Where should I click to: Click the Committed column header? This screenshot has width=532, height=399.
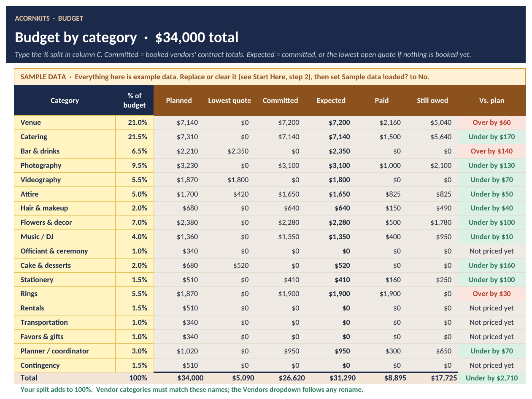(280, 100)
